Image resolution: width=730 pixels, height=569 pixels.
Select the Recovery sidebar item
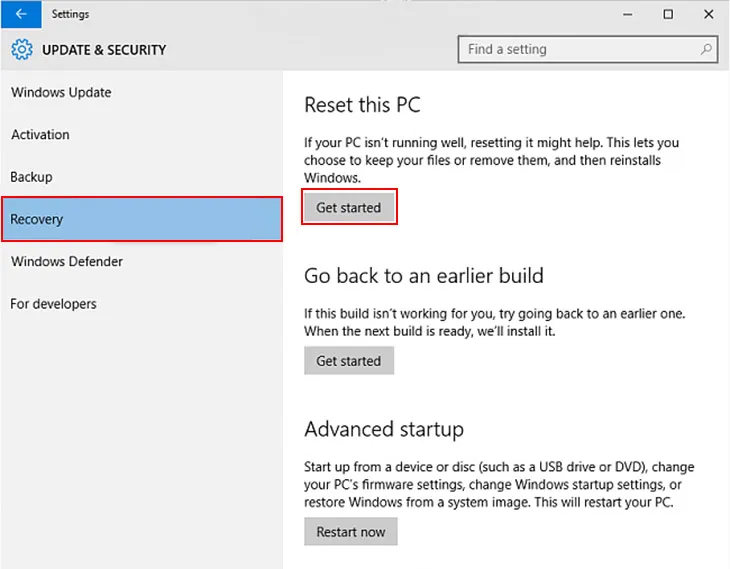click(141, 219)
